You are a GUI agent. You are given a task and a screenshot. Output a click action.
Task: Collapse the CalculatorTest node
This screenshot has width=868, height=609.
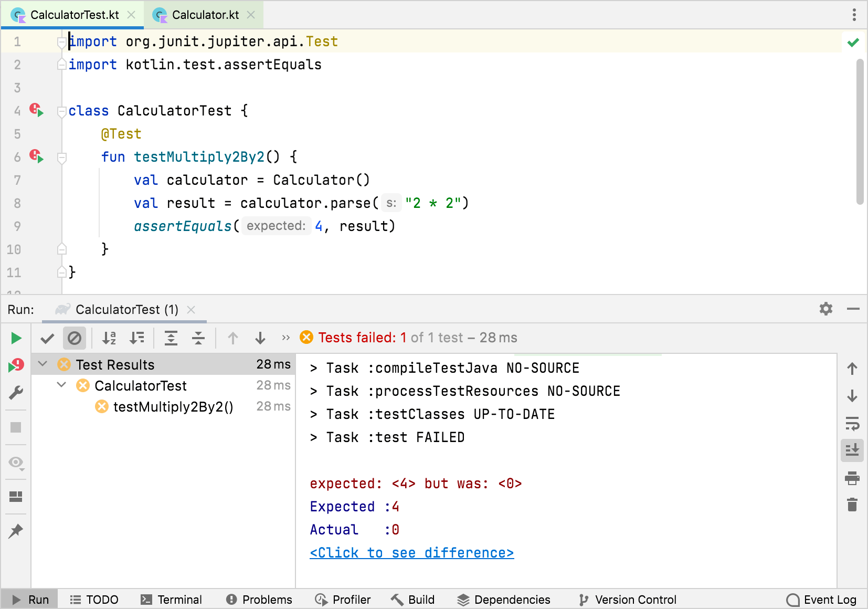pyautogui.click(x=61, y=385)
